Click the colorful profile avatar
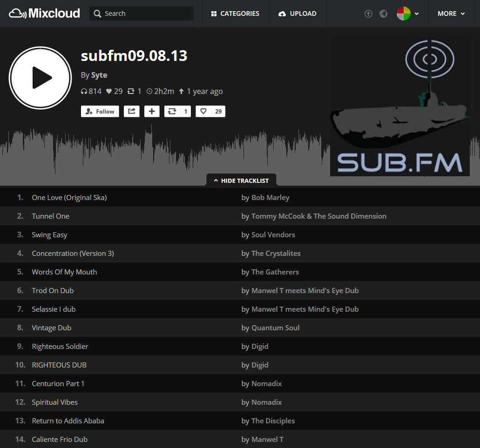 (x=404, y=13)
